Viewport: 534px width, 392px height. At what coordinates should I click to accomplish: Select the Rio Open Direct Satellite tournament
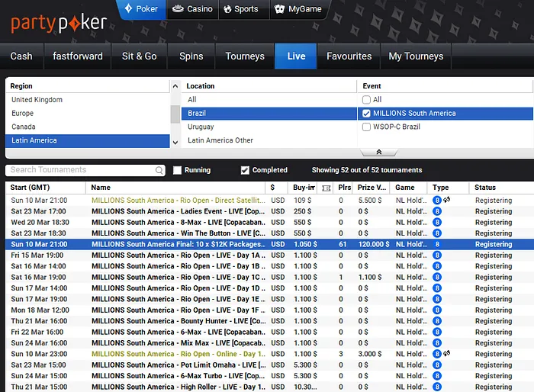(x=269, y=201)
